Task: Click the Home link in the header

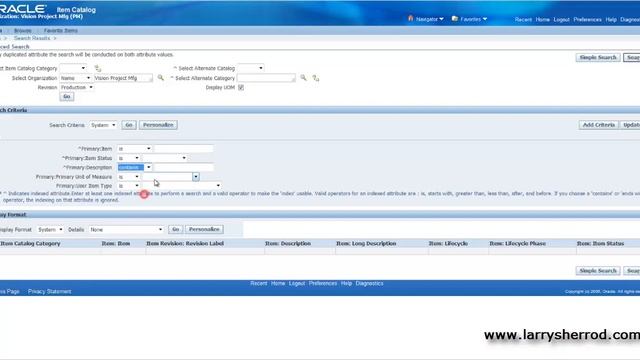Action: [x=542, y=20]
